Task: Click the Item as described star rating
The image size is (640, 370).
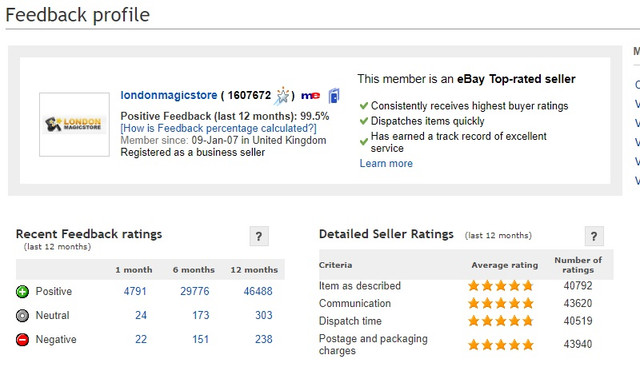Action: pos(501,286)
